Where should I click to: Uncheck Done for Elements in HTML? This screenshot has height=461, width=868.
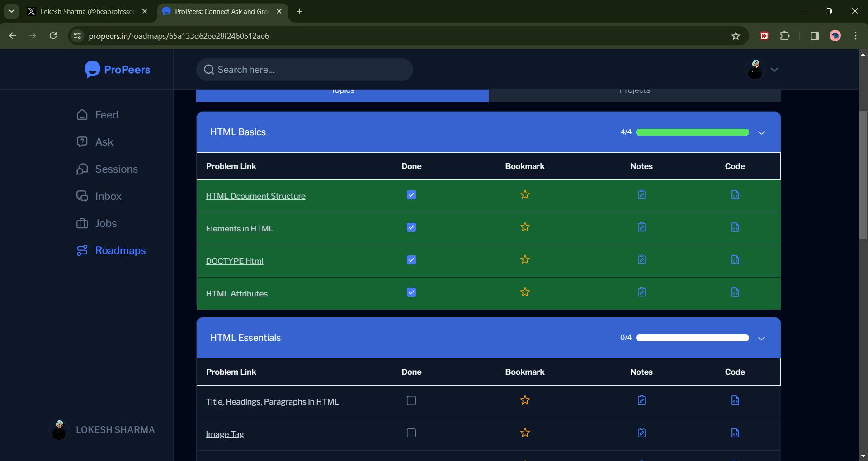(x=411, y=227)
